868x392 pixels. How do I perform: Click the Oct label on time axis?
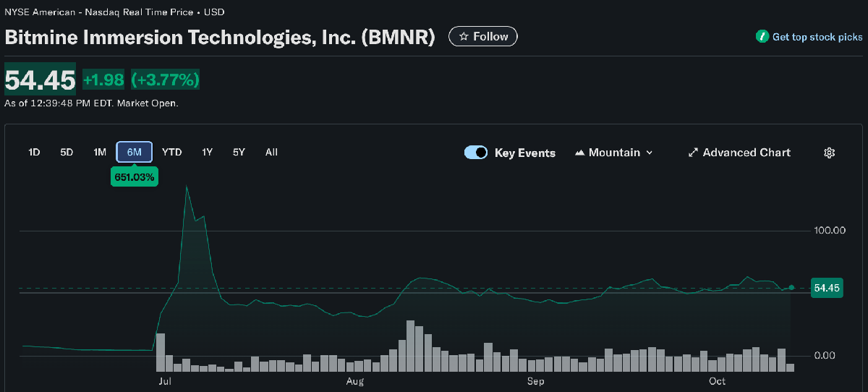pos(717,381)
